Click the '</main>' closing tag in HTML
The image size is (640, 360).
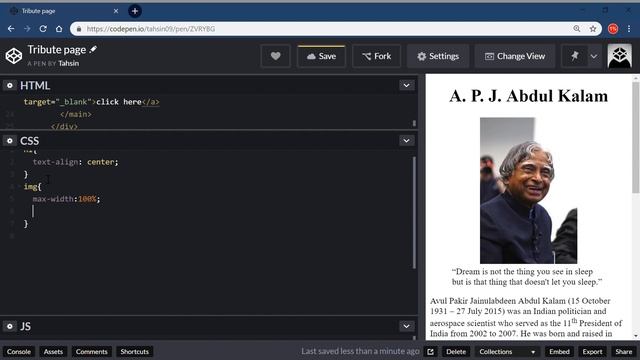point(76,114)
